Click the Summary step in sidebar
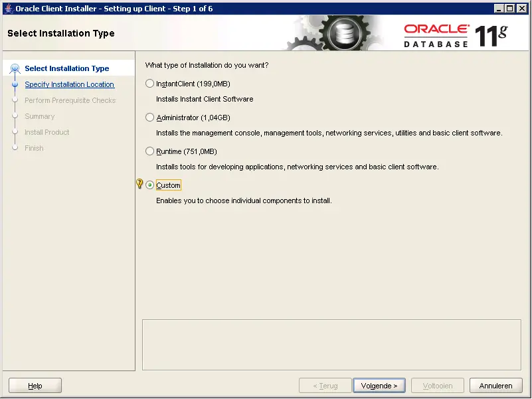532x399 pixels. (39, 116)
